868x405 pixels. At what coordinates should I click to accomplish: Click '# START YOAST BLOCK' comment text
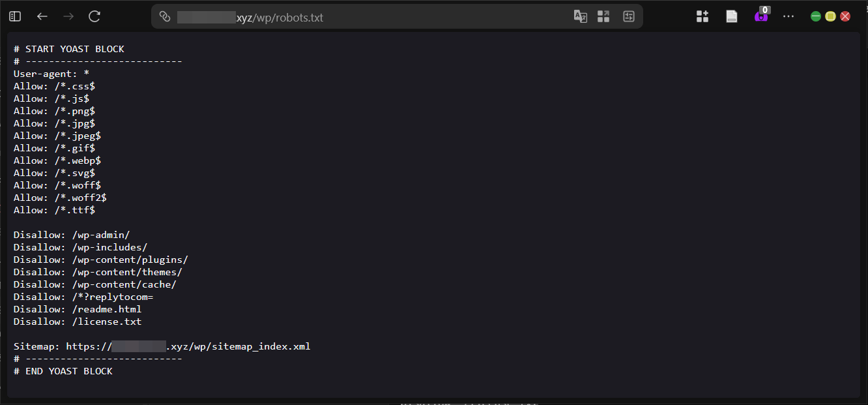[68, 49]
